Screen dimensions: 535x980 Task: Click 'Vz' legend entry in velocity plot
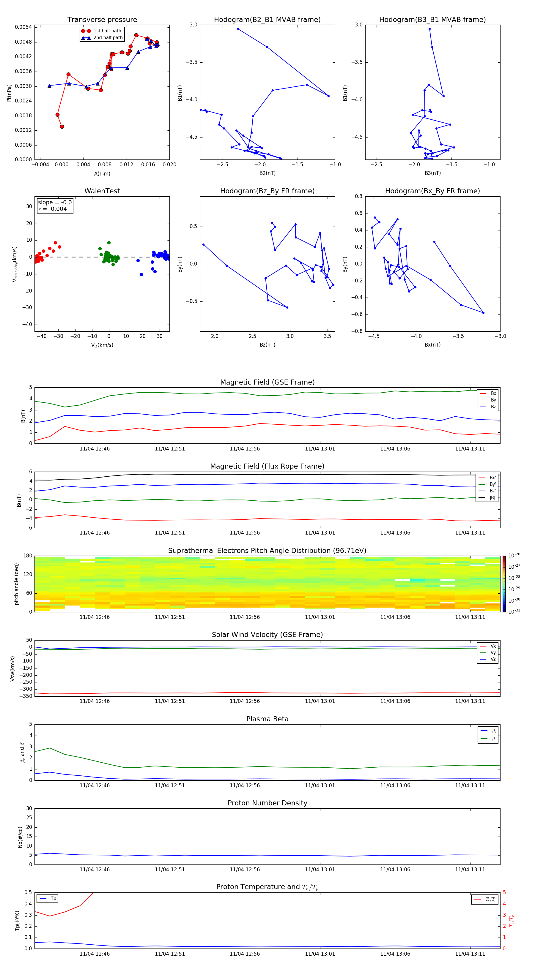pos(488,659)
